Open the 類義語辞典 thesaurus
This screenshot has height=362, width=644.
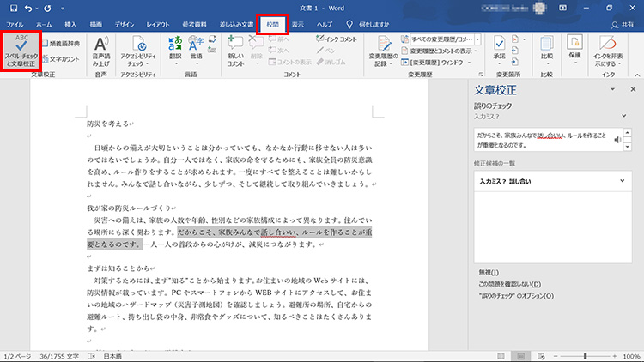point(64,42)
